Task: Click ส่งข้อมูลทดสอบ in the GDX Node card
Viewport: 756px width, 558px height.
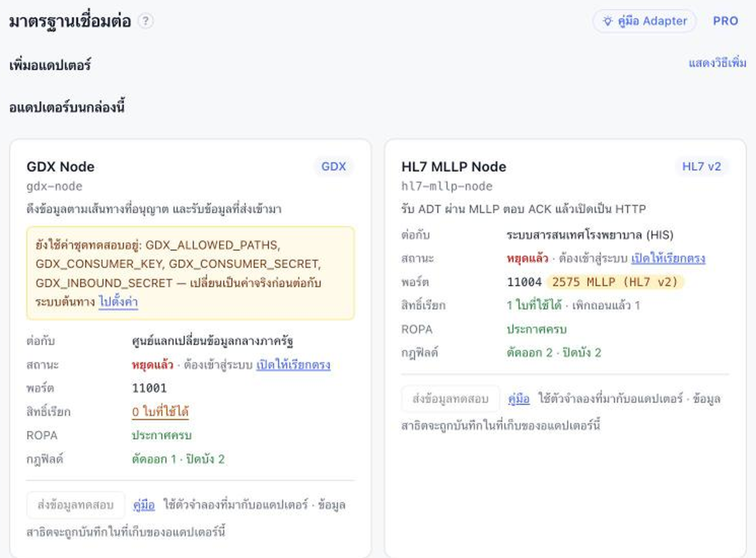Action: tap(76, 505)
